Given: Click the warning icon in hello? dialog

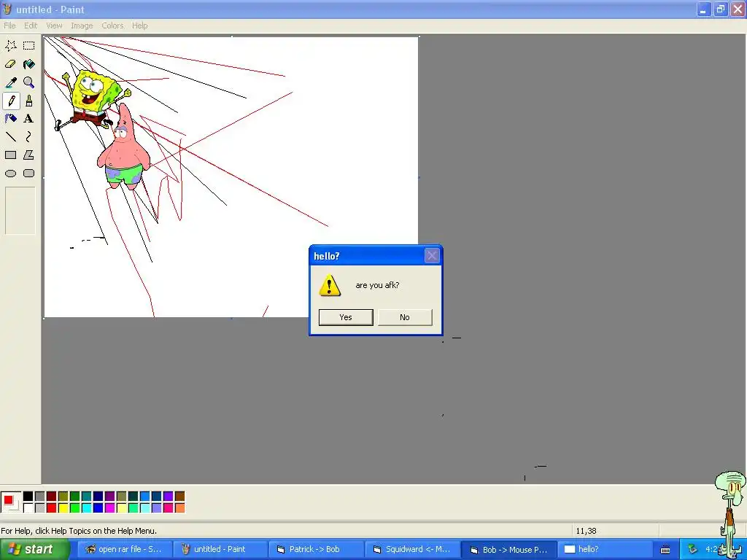Looking at the screenshot, I should pyautogui.click(x=330, y=285).
